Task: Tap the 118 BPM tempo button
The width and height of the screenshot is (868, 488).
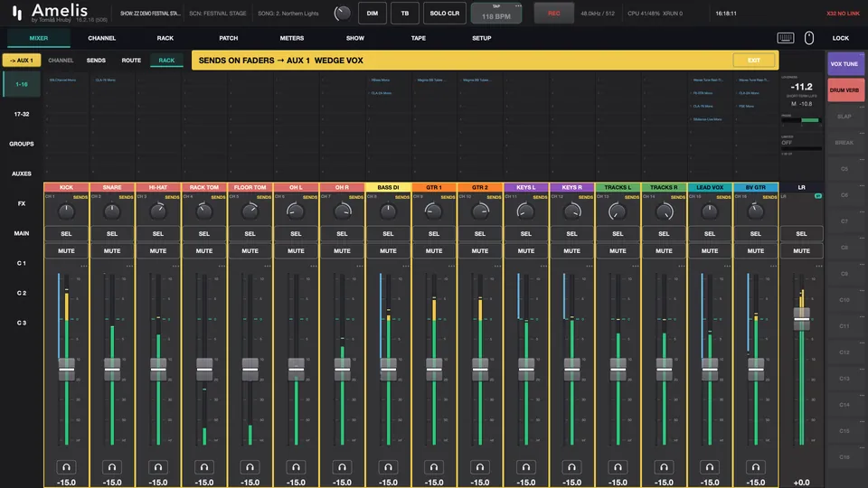Action: pyautogui.click(x=496, y=14)
